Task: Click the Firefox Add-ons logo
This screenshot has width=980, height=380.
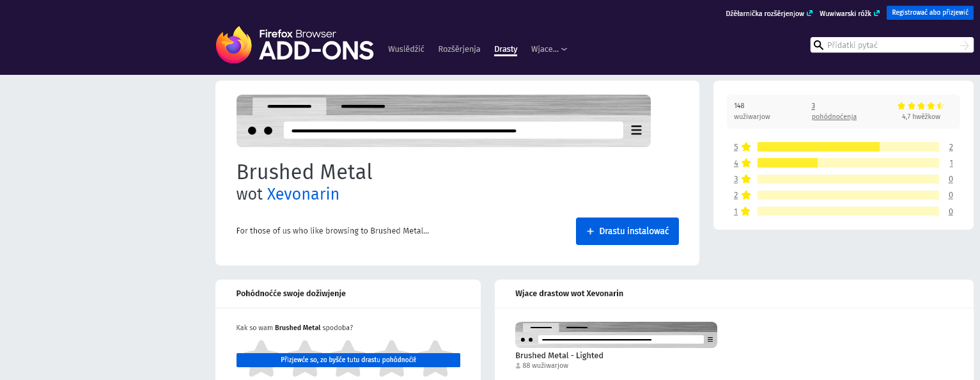Action: point(295,45)
